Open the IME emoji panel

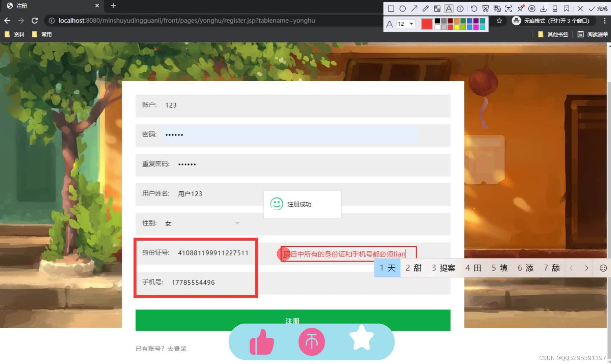pos(603,268)
